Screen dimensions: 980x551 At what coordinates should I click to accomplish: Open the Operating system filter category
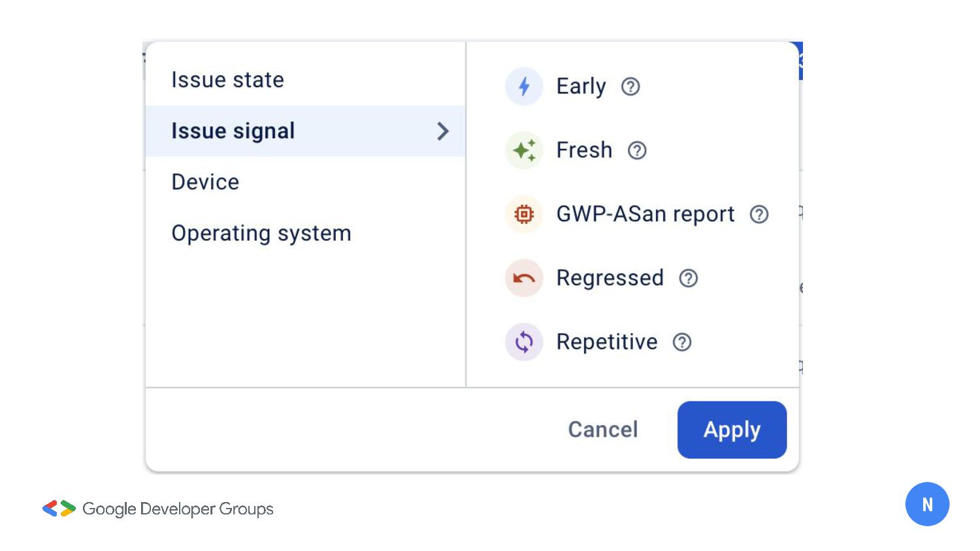click(261, 233)
